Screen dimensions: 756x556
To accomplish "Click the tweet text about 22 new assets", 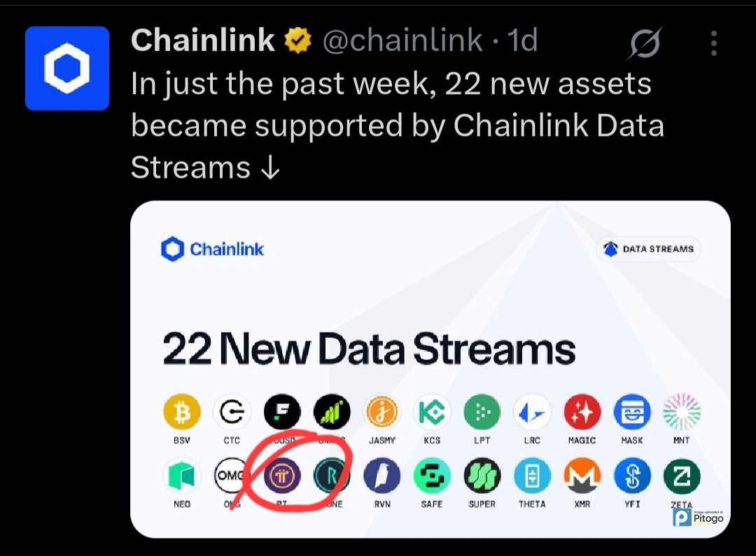I will pos(397,126).
